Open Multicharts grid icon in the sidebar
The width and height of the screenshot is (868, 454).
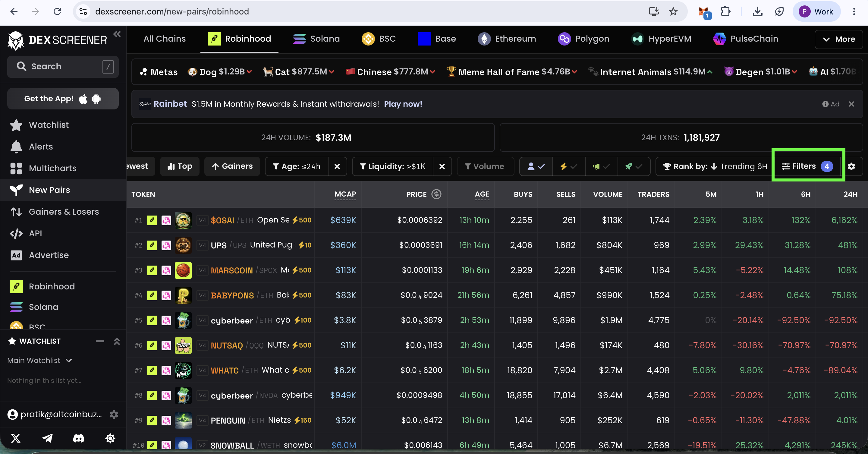click(16, 168)
